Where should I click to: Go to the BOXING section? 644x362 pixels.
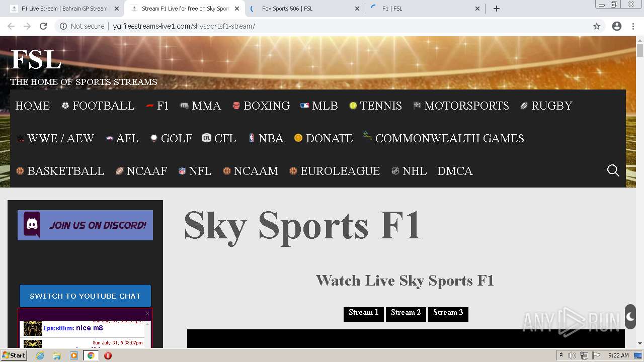tap(261, 106)
